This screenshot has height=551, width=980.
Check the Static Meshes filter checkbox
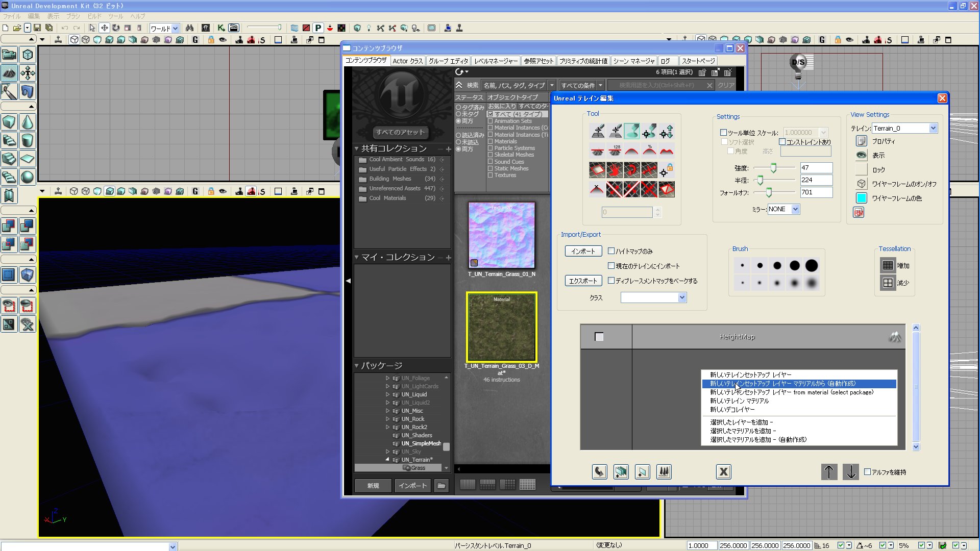491,168
